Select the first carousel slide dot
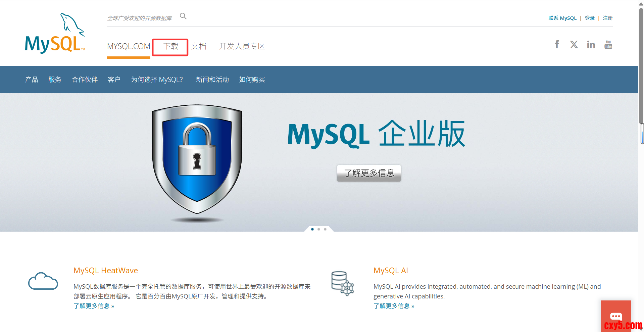Viewport: 644px width, 332px height. (312, 229)
